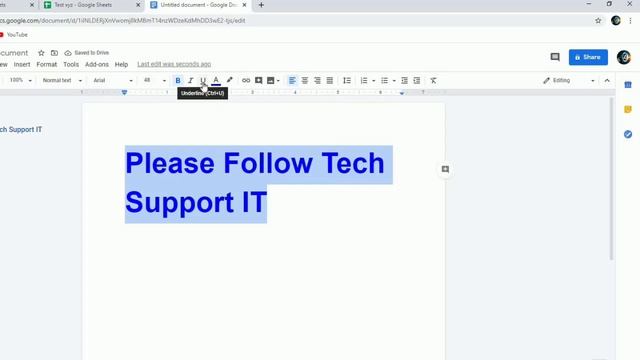Image resolution: width=640 pixels, height=360 pixels.
Task: Open font size dropdown showing 48
Action: pos(155,80)
